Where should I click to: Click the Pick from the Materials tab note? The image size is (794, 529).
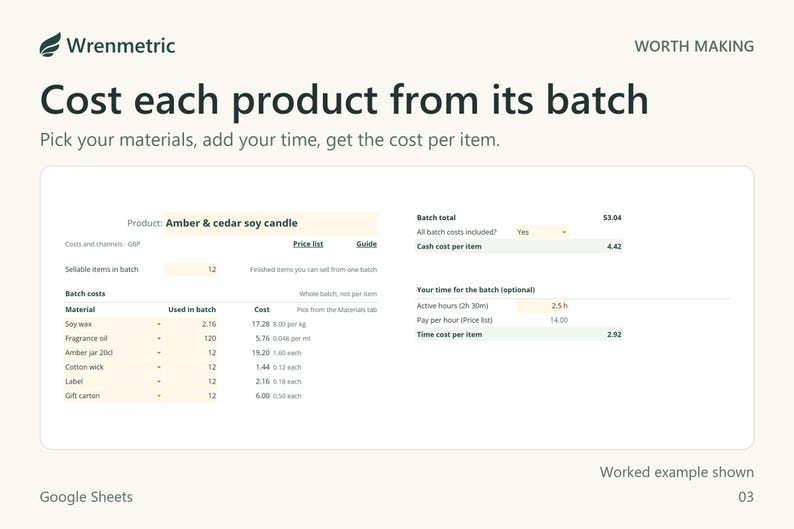pyautogui.click(x=337, y=310)
